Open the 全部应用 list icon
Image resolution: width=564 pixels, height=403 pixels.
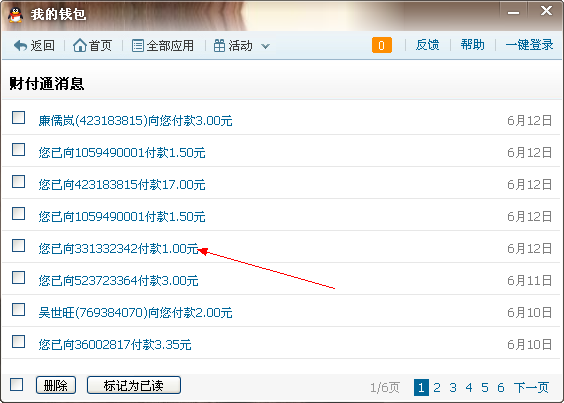click(138, 46)
